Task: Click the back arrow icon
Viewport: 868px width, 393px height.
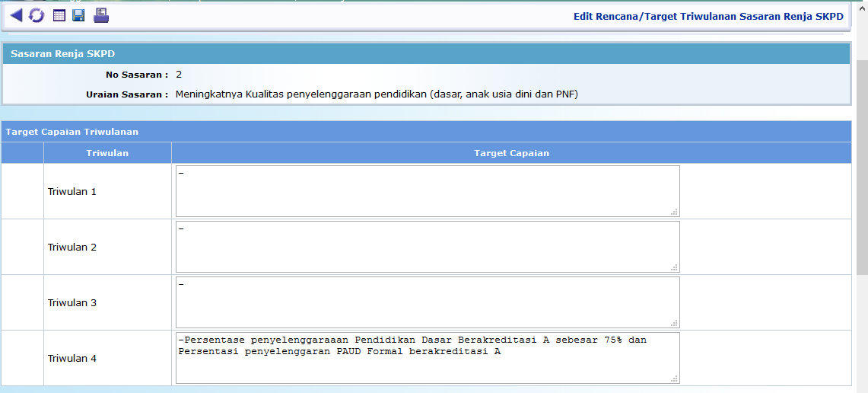Action: click(x=16, y=15)
